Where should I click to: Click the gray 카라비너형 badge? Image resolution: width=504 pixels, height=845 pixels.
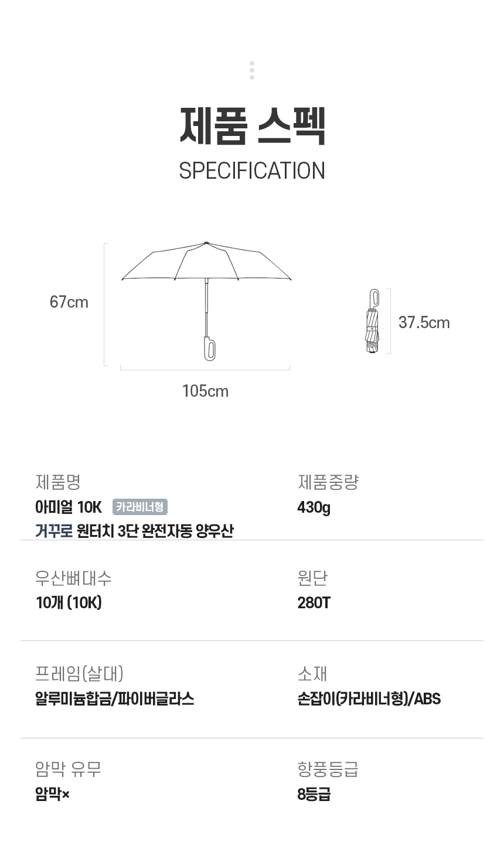pyautogui.click(x=140, y=506)
